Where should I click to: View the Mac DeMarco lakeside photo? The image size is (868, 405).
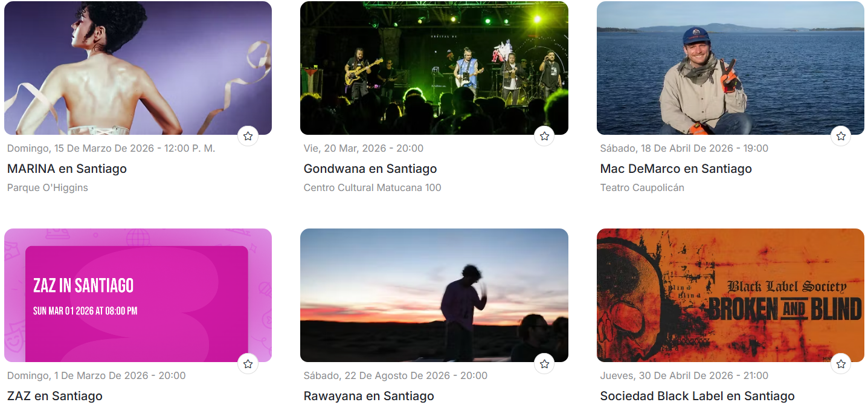(x=730, y=68)
